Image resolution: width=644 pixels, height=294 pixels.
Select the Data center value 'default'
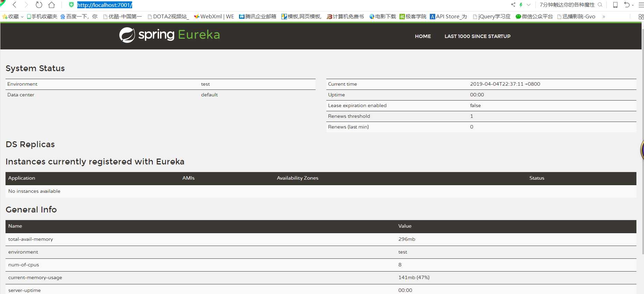209,95
